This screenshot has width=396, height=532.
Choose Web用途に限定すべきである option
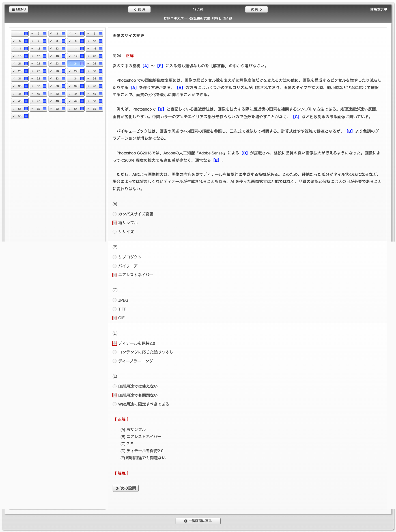[x=115, y=404]
